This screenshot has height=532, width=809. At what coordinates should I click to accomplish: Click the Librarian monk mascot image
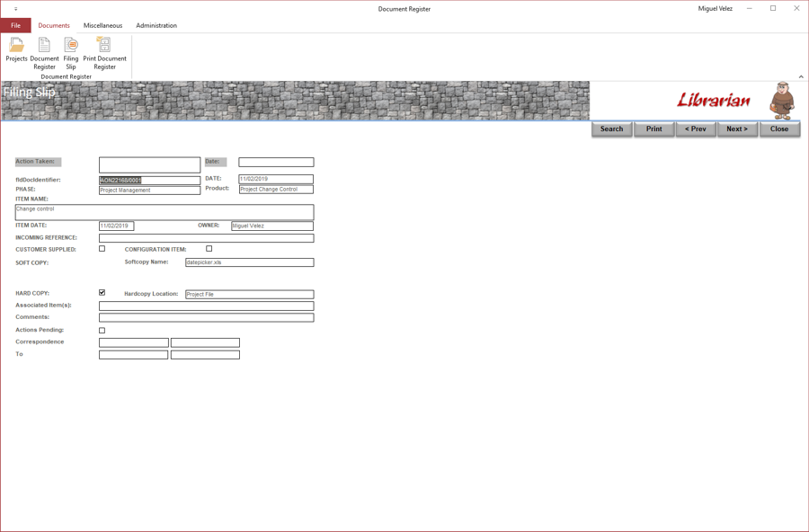(782, 101)
